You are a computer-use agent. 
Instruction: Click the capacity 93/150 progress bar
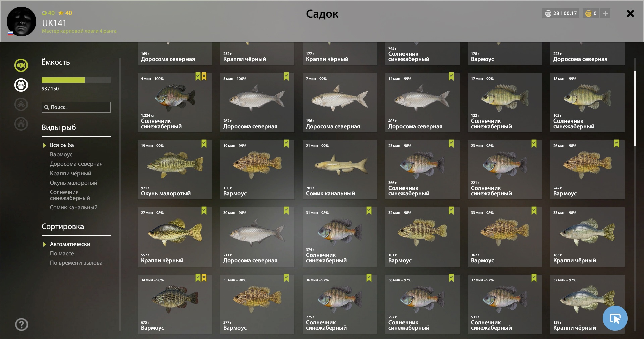76,80
